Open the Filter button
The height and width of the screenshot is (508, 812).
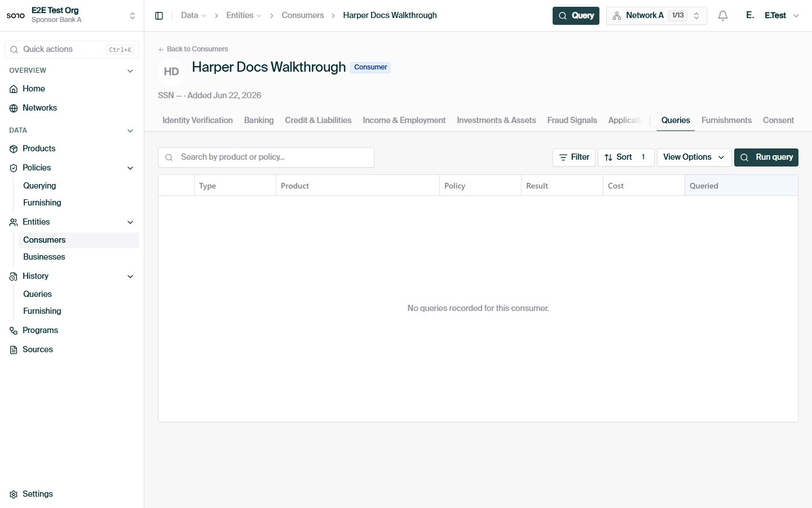pos(574,157)
